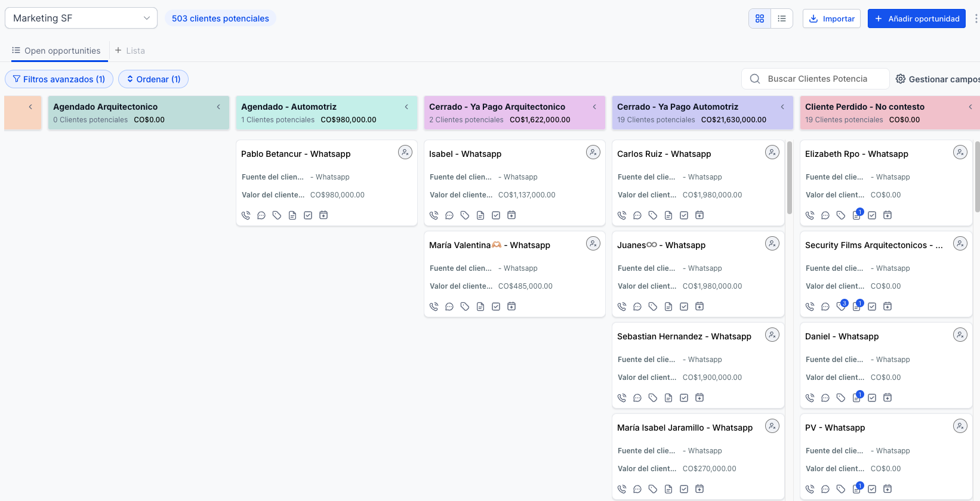Open notes icon on María Valentina card
The height and width of the screenshot is (501, 980).
point(480,307)
